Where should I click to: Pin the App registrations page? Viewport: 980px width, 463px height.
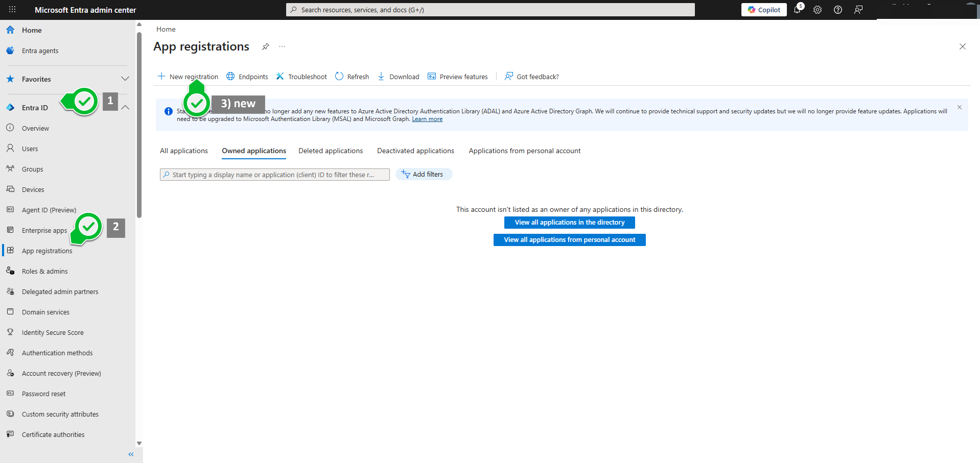click(x=265, y=46)
